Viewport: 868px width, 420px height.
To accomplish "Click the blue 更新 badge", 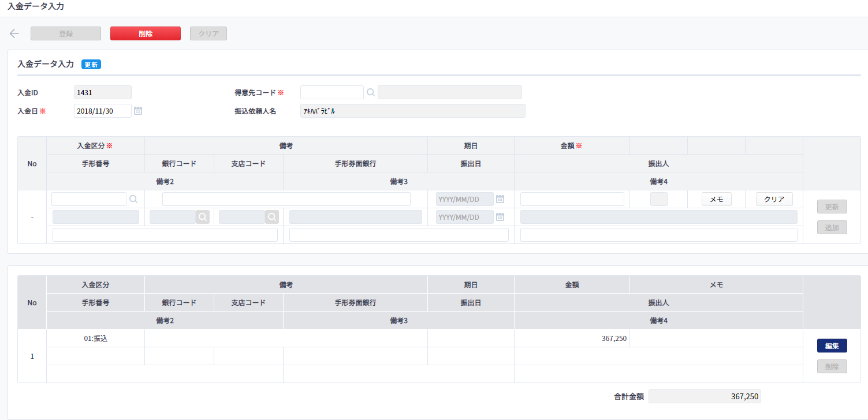I will pos(91,65).
